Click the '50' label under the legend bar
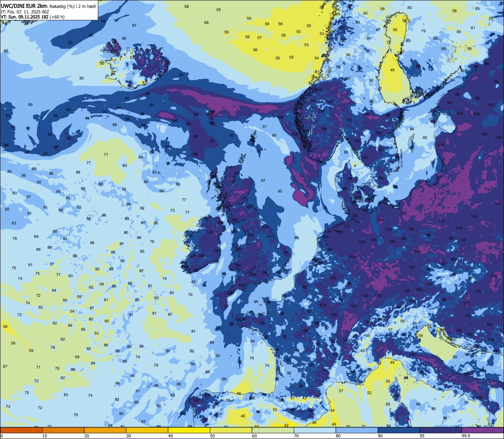This screenshot has width=504, height=439. pyautogui.click(x=212, y=436)
